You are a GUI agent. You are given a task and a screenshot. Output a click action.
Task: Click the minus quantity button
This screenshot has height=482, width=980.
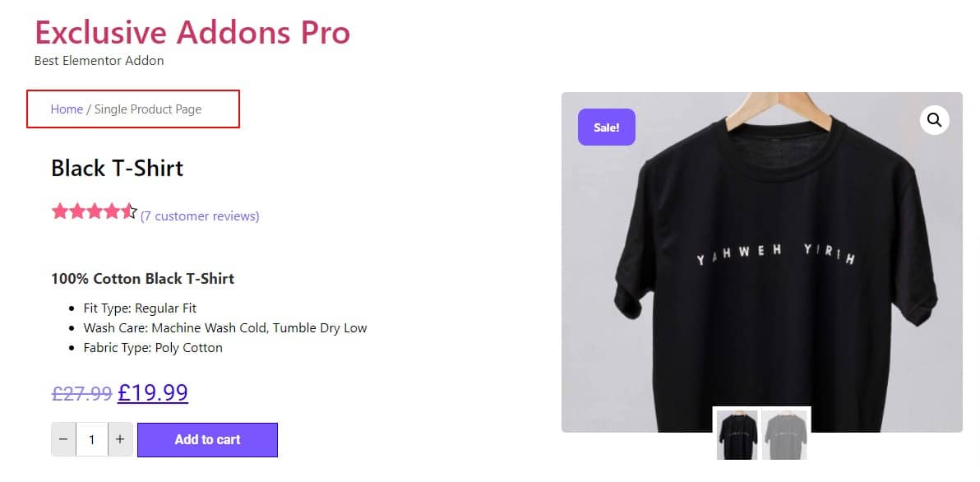tap(64, 439)
